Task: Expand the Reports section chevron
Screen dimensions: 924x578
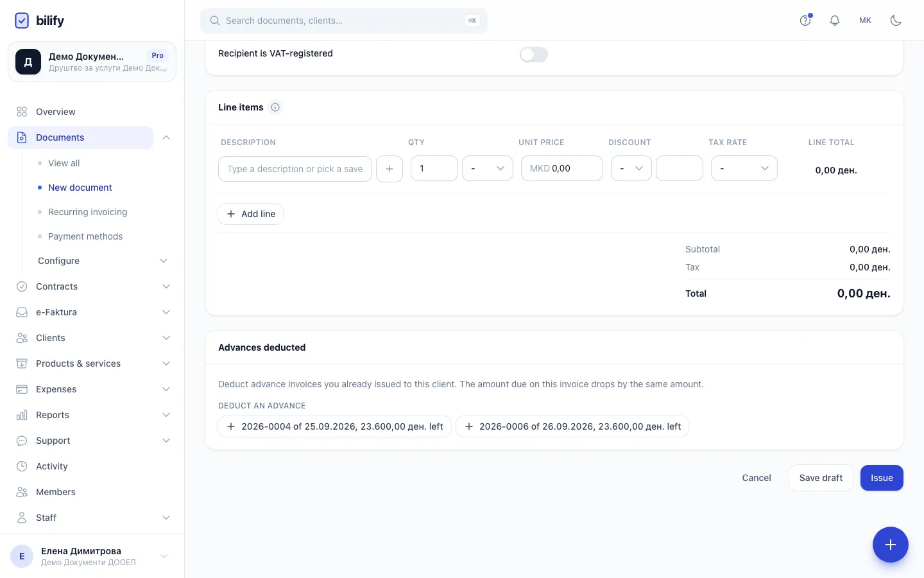Action: [166, 415]
